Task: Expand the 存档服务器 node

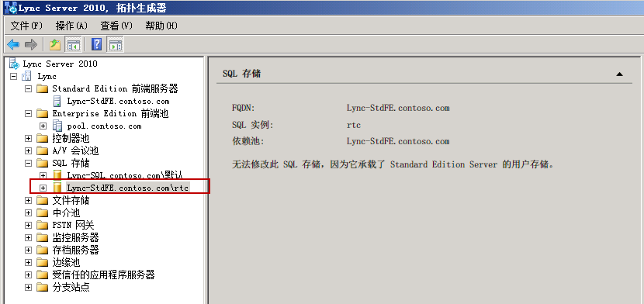Action: tap(29, 250)
